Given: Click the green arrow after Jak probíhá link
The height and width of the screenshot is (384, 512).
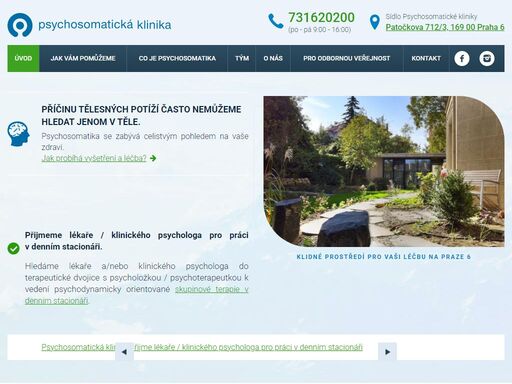Looking at the screenshot, I should (153, 158).
